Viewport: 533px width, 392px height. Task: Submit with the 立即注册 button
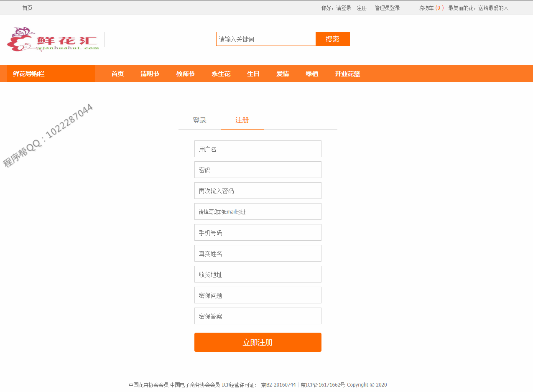coord(258,342)
